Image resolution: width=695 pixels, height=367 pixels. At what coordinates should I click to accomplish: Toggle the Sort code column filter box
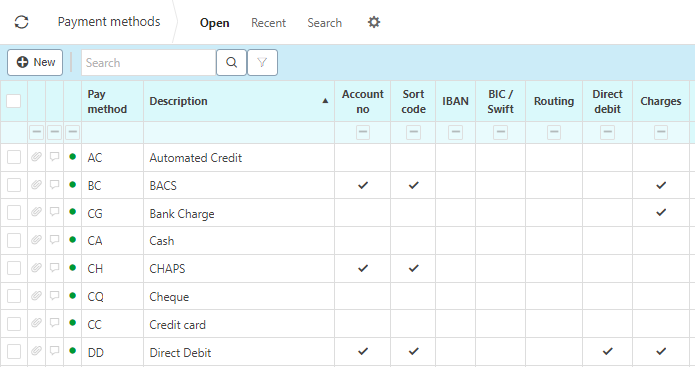413,132
